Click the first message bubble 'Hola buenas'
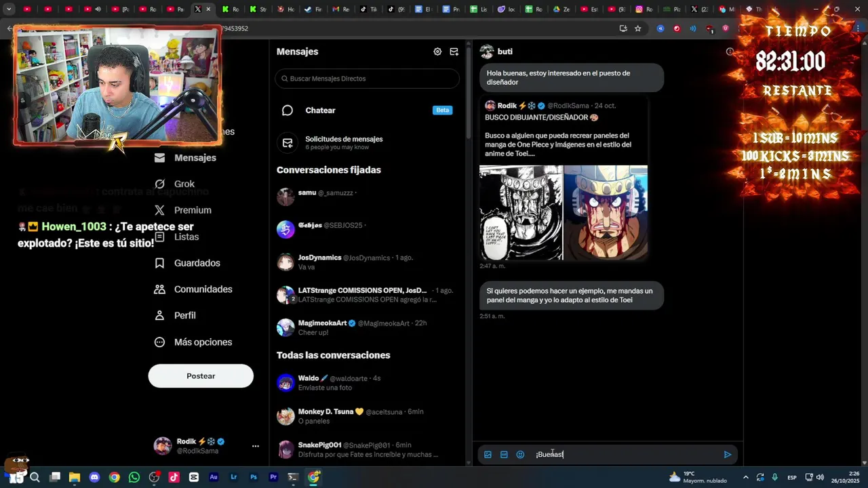The height and width of the screenshot is (488, 868). [571, 78]
